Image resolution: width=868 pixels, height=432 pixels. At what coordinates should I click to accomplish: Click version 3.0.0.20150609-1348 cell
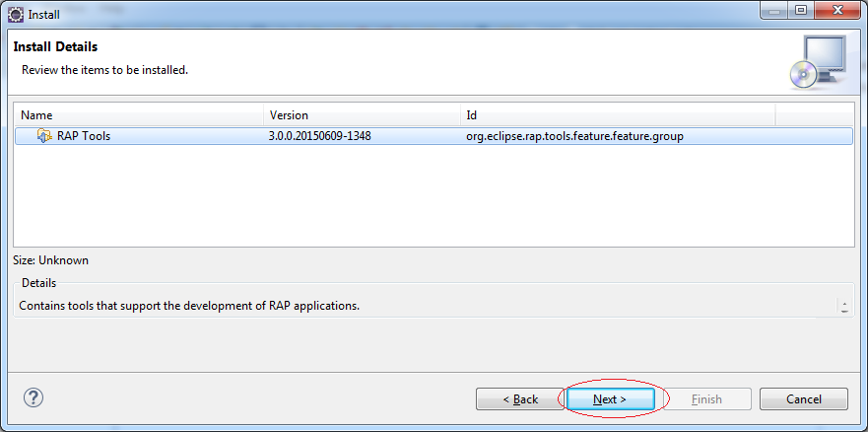(x=319, y=136)
